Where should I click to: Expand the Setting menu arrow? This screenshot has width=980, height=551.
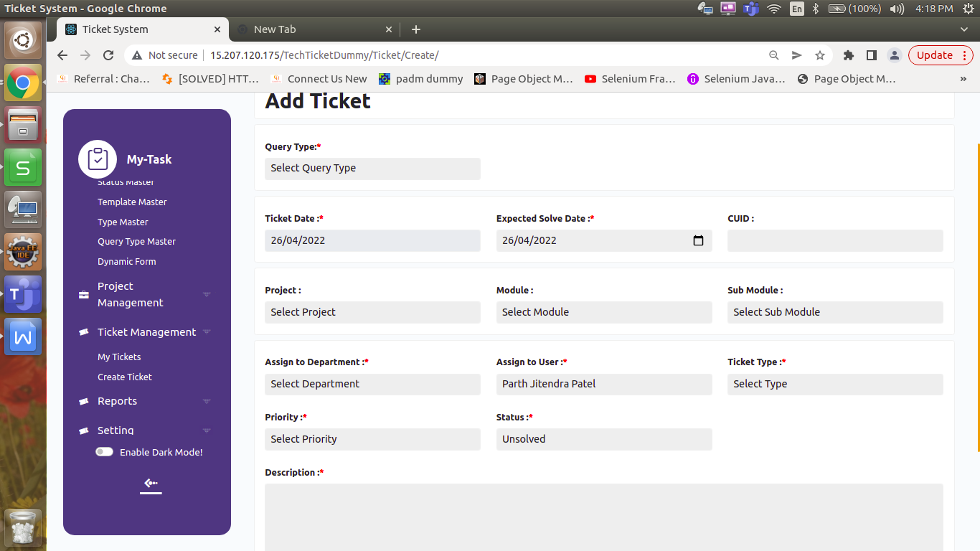coord(207,431)
